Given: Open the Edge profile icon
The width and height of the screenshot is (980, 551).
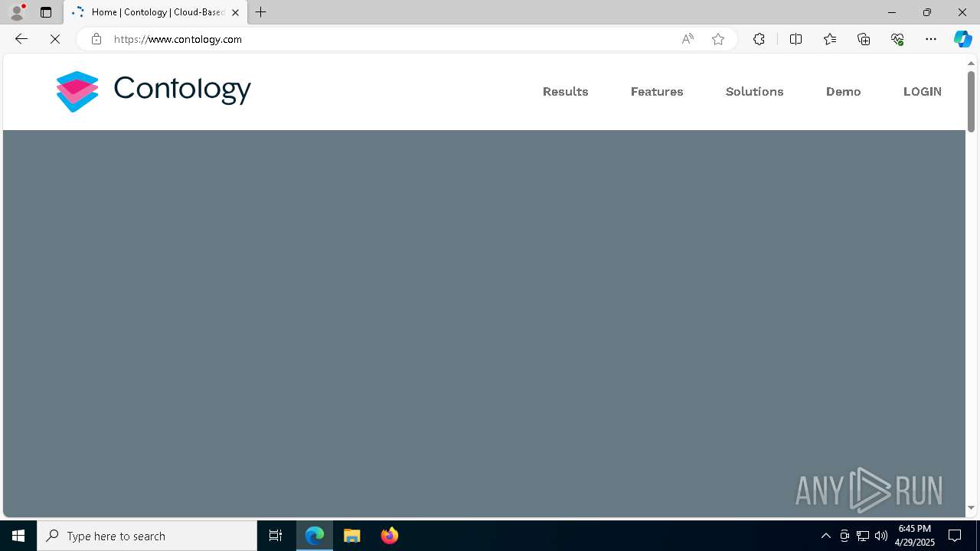Looking at the screenshot, I should point(16,12).
